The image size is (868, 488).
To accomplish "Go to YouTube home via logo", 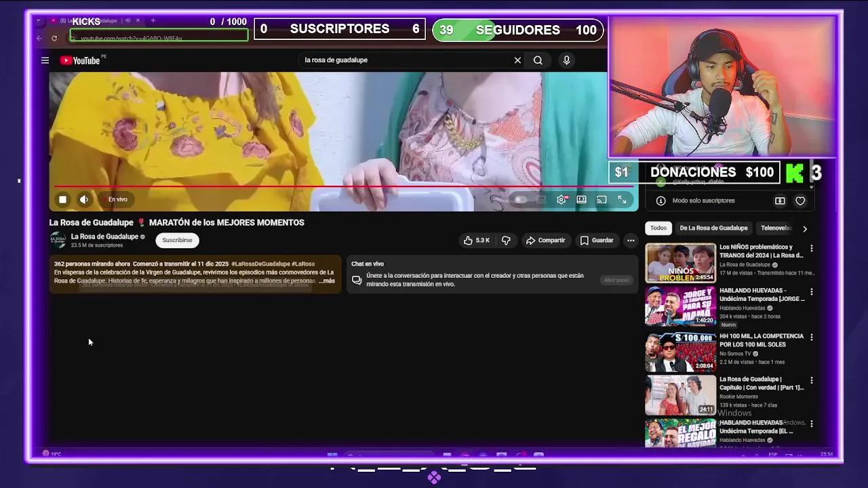I will [80, 60].
